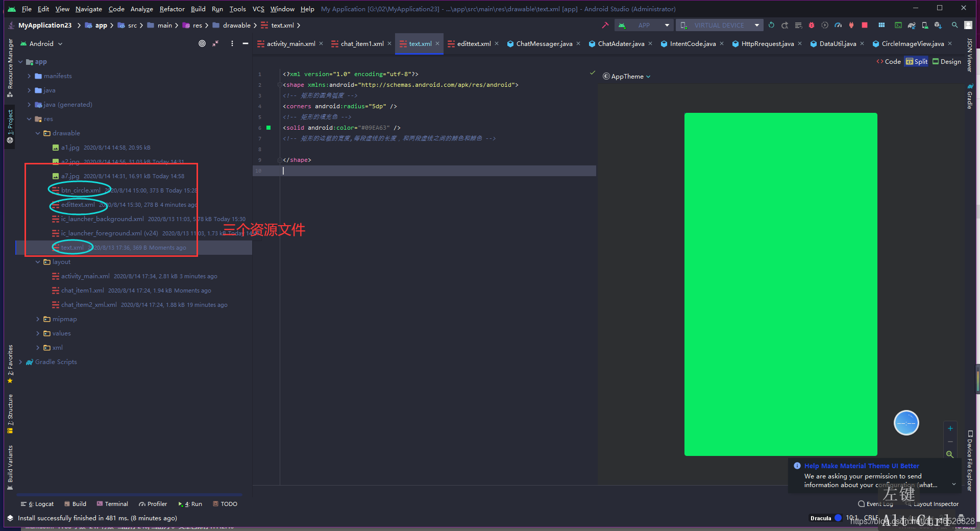Viewport: 980px width, 531px height.
Task: Collapse the drawable folder
Action: (38, 133)
